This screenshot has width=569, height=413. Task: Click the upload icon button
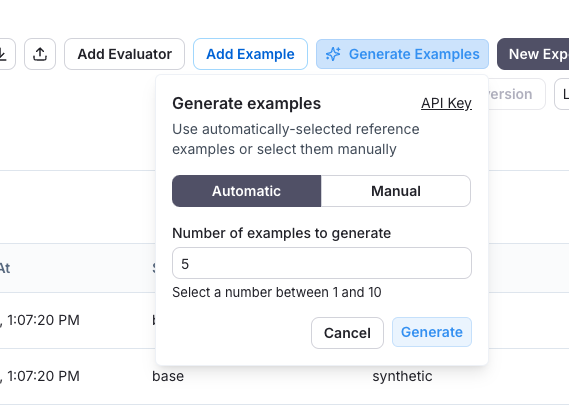click(40, 54)
